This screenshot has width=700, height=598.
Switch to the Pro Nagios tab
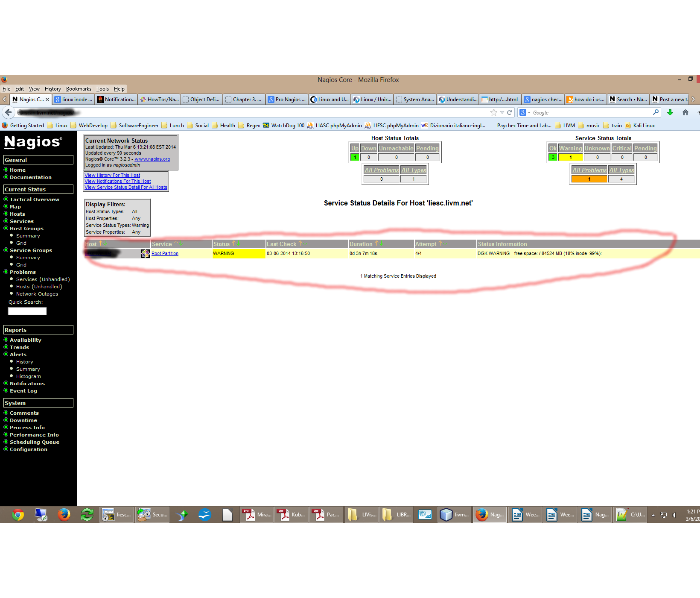click(x=287, y=100)
